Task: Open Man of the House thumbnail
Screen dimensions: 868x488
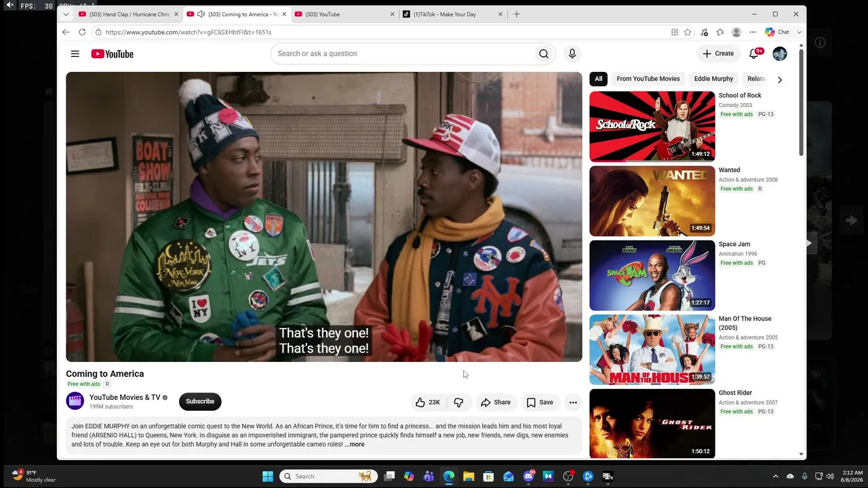Action: point(652,350)
